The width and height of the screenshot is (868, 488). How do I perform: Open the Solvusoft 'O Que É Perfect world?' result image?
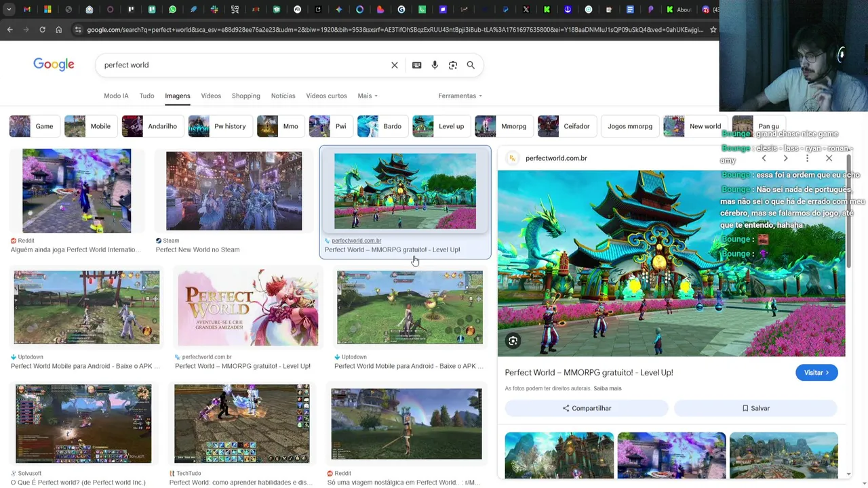[83, 424]
